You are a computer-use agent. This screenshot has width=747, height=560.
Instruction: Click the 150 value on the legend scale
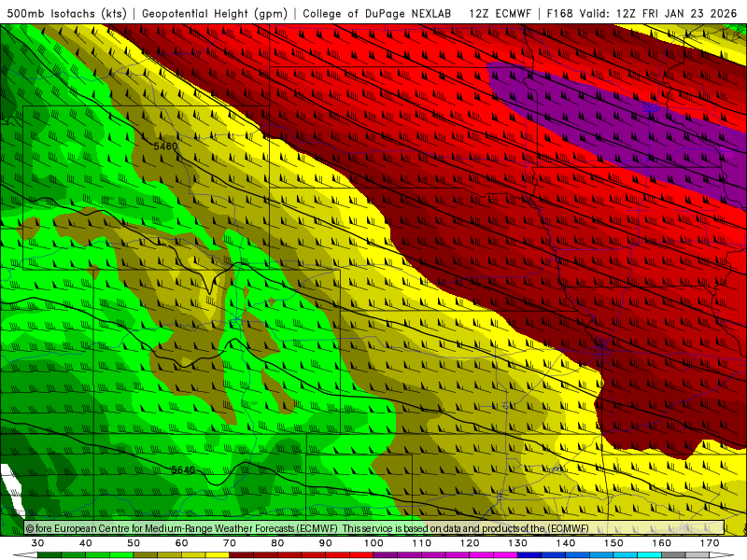coord(613,543)
